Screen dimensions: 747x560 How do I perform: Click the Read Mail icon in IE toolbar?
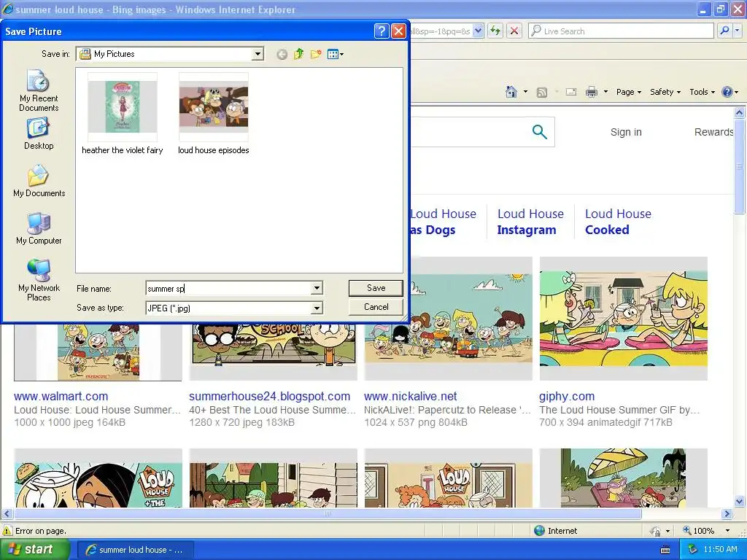tap(570, 92)
